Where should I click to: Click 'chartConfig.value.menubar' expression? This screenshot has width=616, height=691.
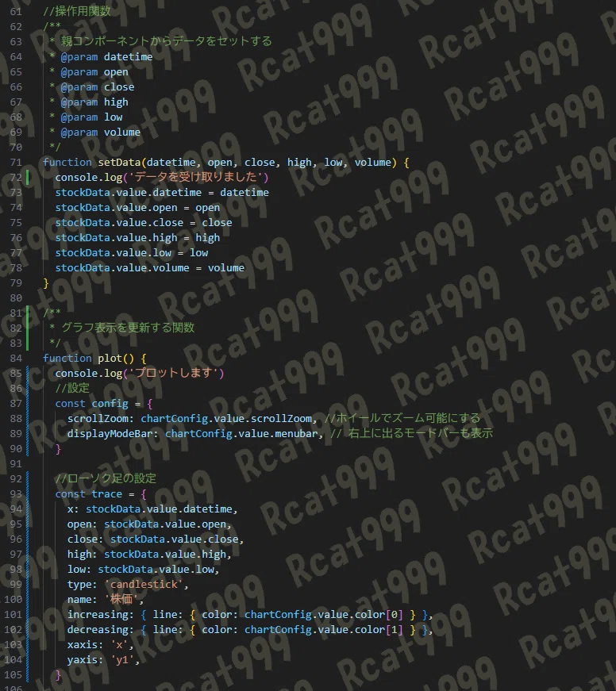click(241, 434)
